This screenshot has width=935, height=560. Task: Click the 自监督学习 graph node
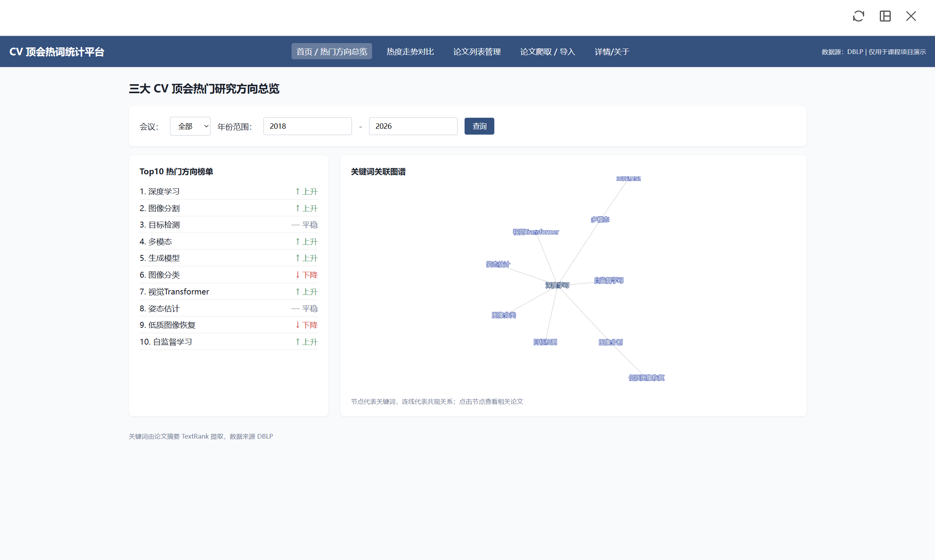pos(608,280)
